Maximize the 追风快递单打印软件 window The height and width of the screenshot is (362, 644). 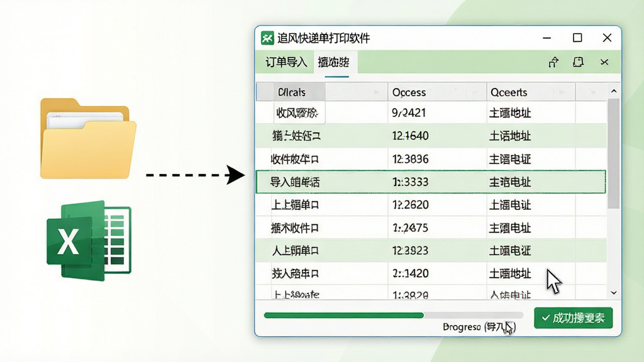[x=577, y=38]
